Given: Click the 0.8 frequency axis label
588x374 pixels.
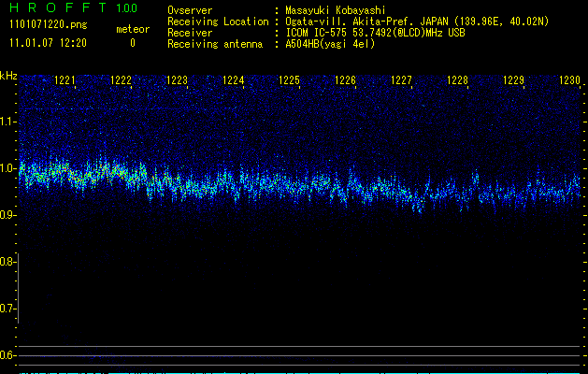Looking at the screenshot, I should coord(8,262).
